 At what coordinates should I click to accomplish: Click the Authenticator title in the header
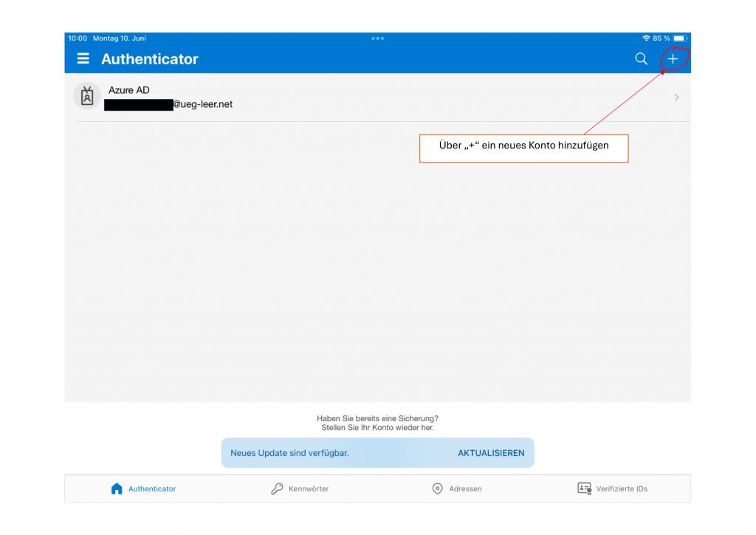tap(150, 59)
